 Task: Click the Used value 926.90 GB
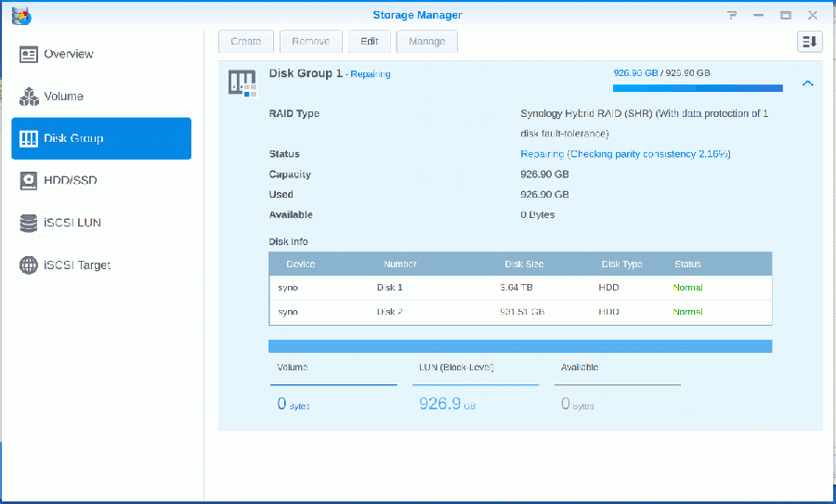(544, 195)
